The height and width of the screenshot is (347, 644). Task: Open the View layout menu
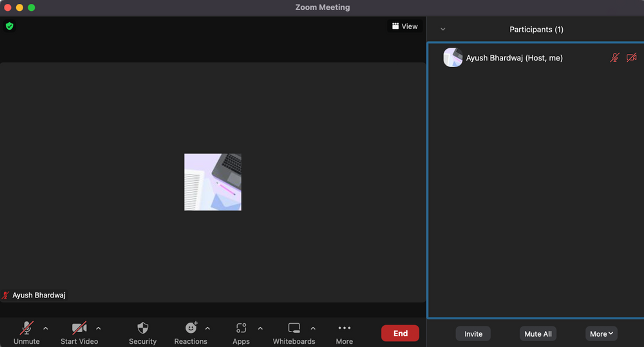pos(405,26)
